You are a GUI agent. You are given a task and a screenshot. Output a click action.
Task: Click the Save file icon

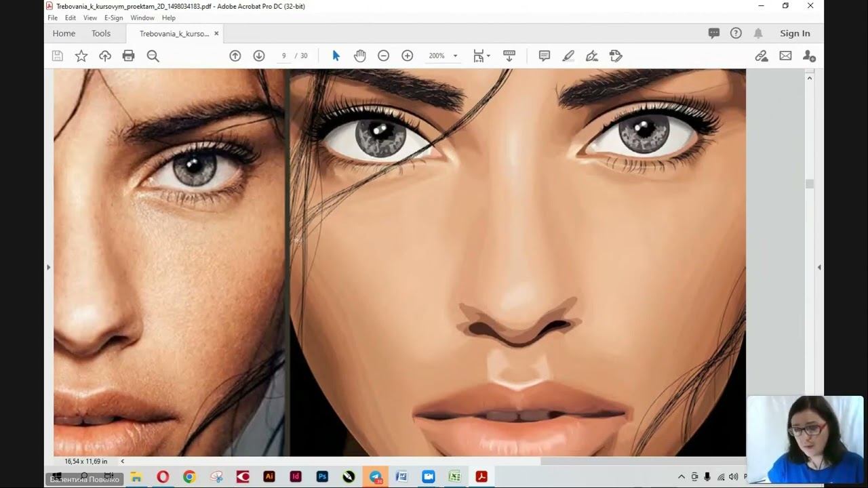[x=58, y=56]
